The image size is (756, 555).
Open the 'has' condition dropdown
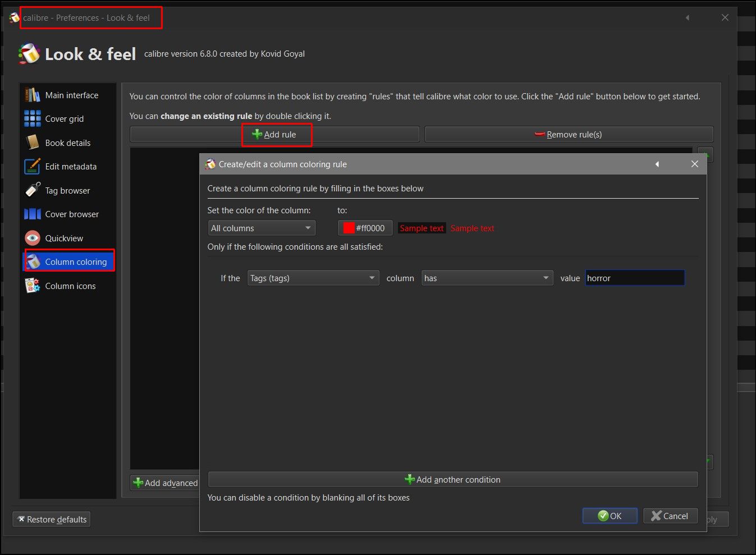487,278
